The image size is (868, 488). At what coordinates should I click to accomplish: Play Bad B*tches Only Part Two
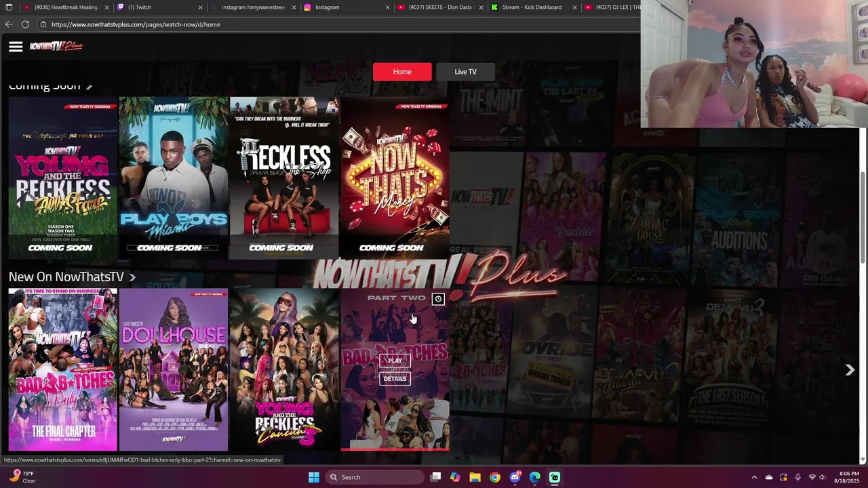(x=395, y=361)
